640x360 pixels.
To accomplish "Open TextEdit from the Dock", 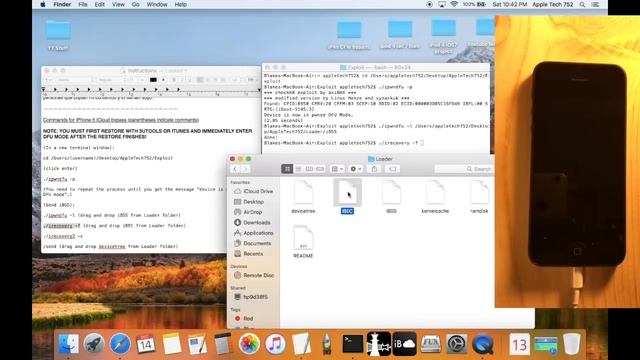I will click(301, 344).
